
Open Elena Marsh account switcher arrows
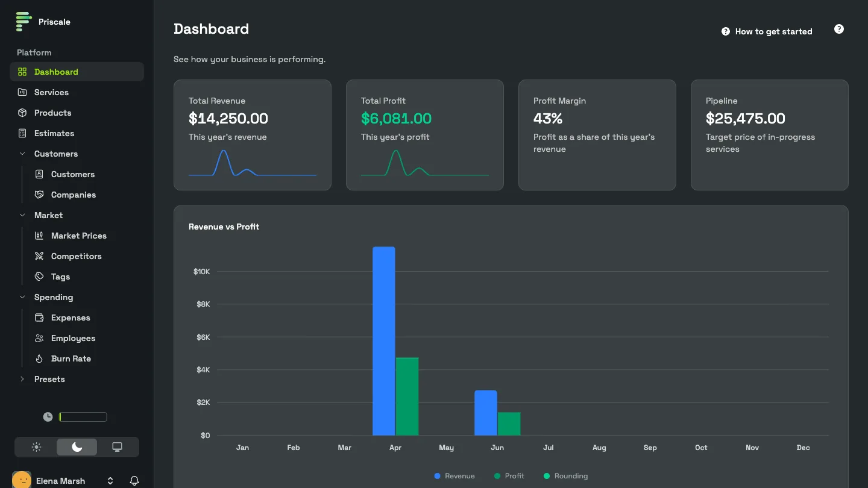tap(110, 481)
